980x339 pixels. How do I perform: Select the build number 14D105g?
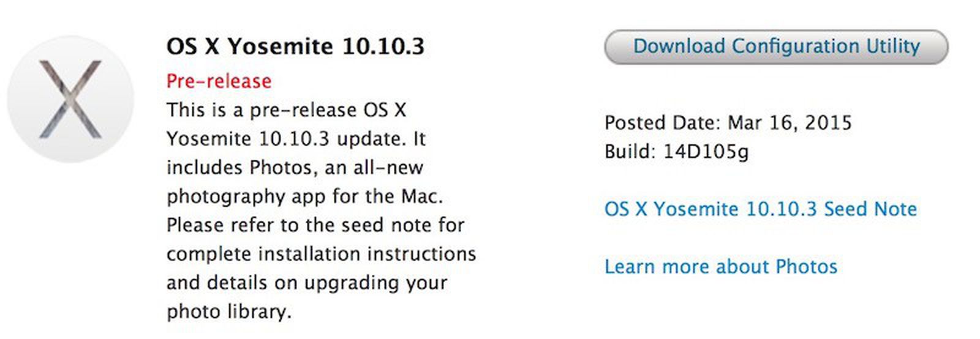706,152
